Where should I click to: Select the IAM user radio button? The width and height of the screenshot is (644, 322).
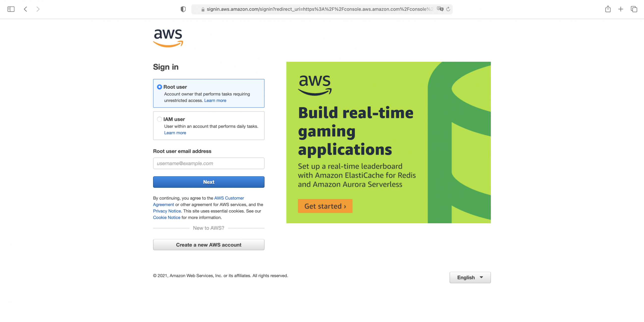pyautogui.click(x=159, y=119)
